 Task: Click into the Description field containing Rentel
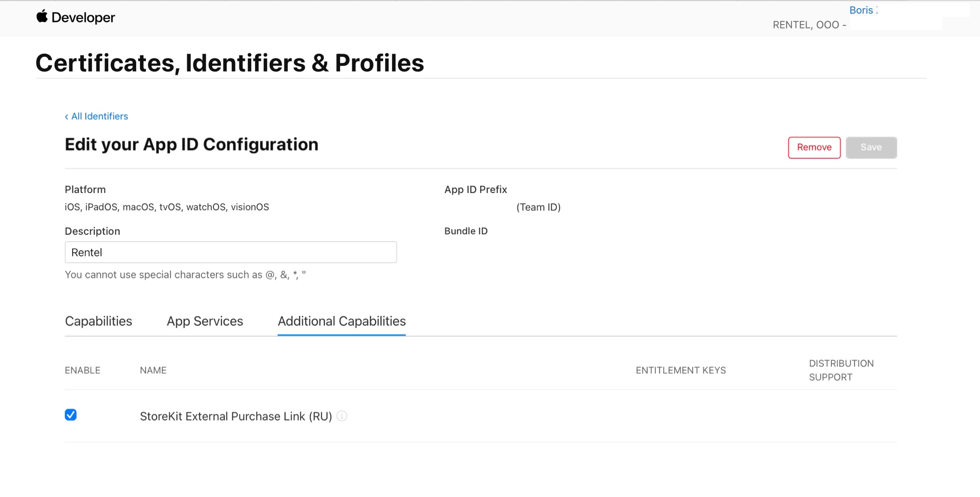point(231,252)
